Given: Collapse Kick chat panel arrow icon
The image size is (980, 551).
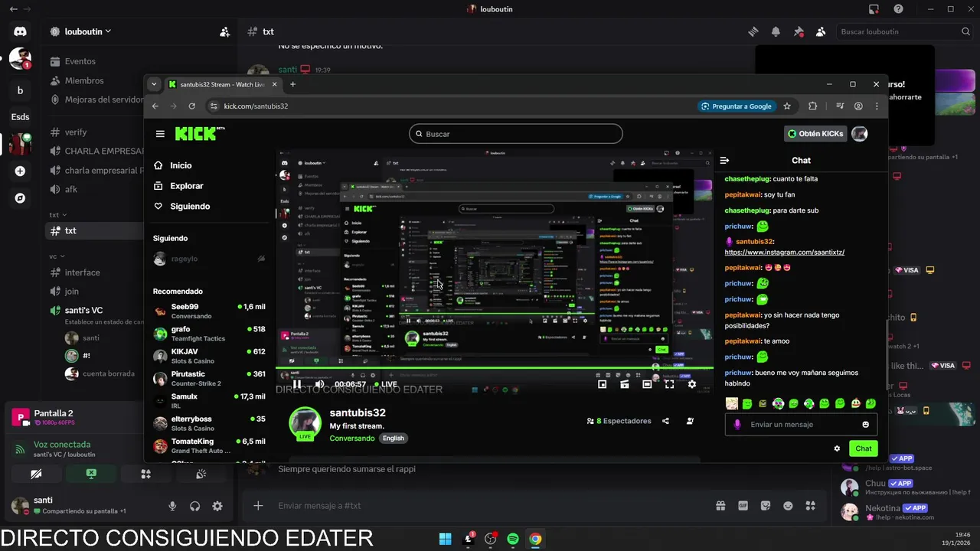Looking at the screenshot, I should point(724,161).
